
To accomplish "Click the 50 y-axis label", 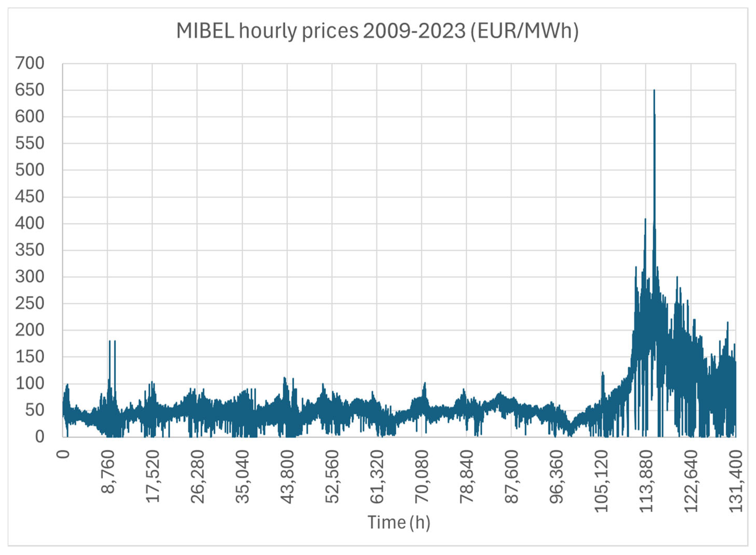I will click(x=35, y=410).
